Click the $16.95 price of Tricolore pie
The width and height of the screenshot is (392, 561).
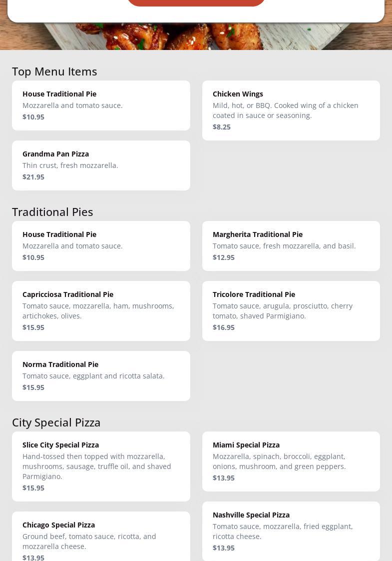[x=224, y=327]
